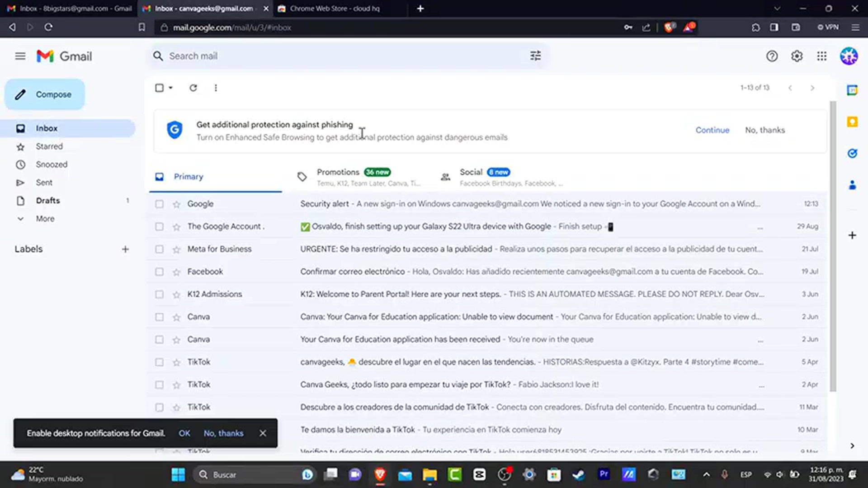This screenshot has width=868, height=488.
Task: Open the Google apps grid
Action: pyautogui.click(x=821, y=56)
